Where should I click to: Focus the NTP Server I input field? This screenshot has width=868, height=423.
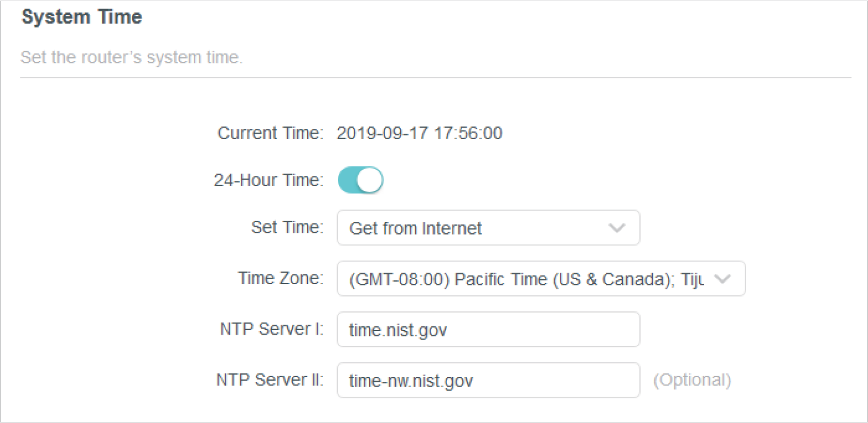488,329
